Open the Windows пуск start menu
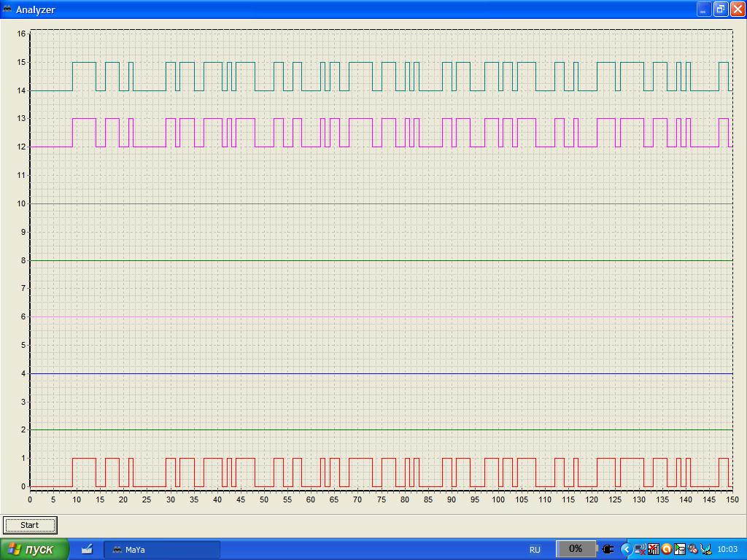 click(x=34, y=549)
